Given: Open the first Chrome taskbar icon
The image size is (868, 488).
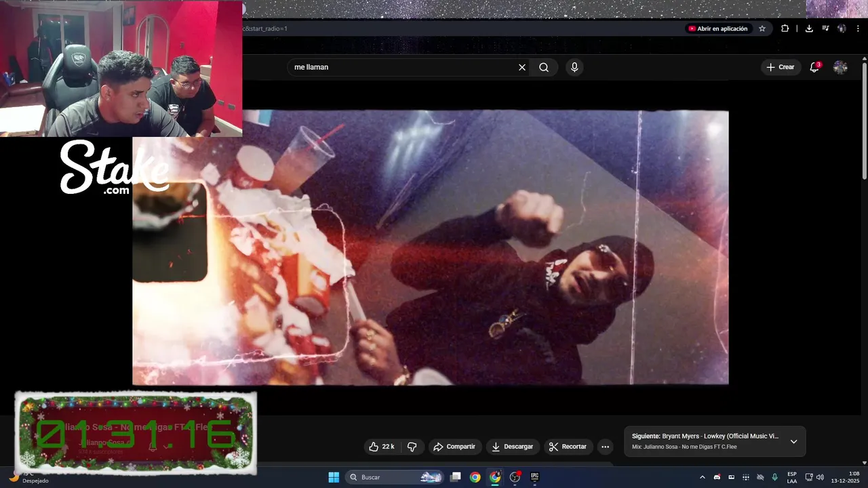Looking at the screenshot, I should [475, 477].
